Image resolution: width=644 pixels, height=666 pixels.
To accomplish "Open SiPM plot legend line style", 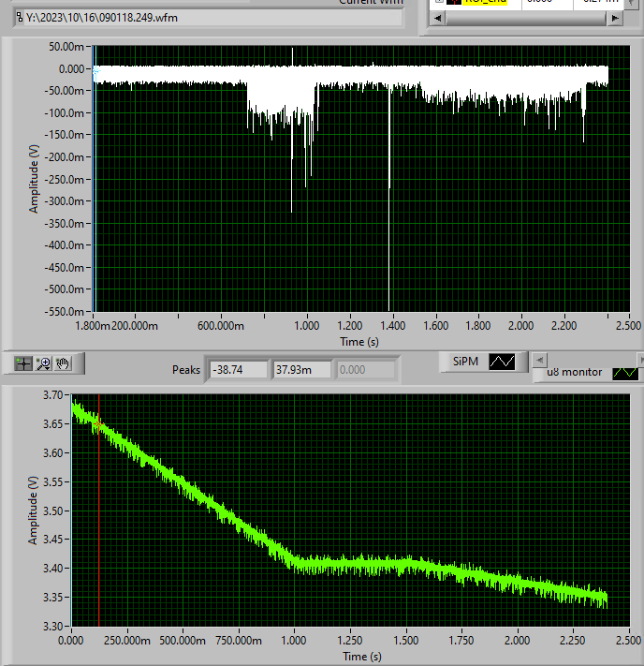I will [x=502, y=362].
